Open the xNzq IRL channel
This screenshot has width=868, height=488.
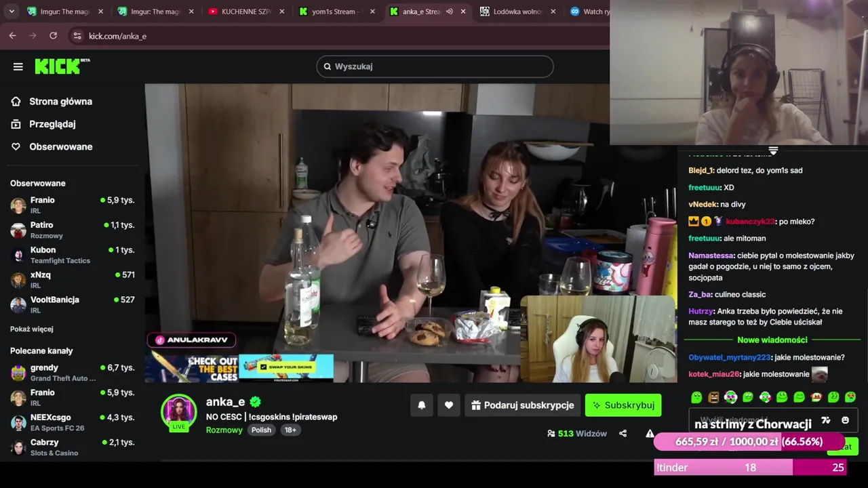(73, 280)
